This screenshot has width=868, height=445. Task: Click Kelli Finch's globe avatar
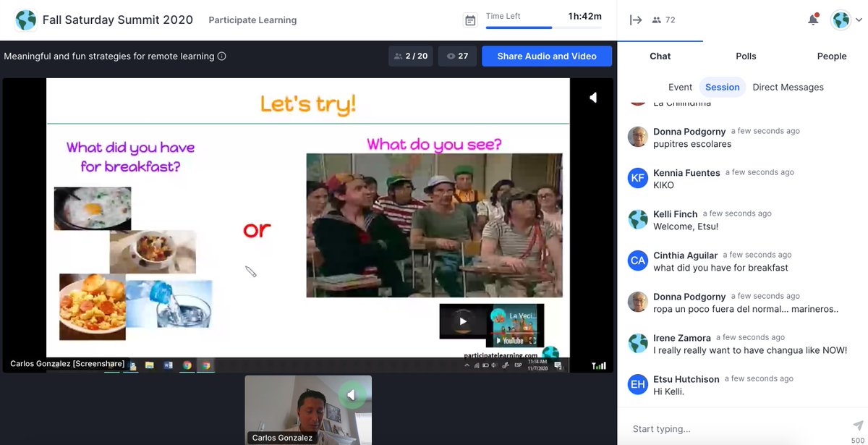[x=638, y=219]
